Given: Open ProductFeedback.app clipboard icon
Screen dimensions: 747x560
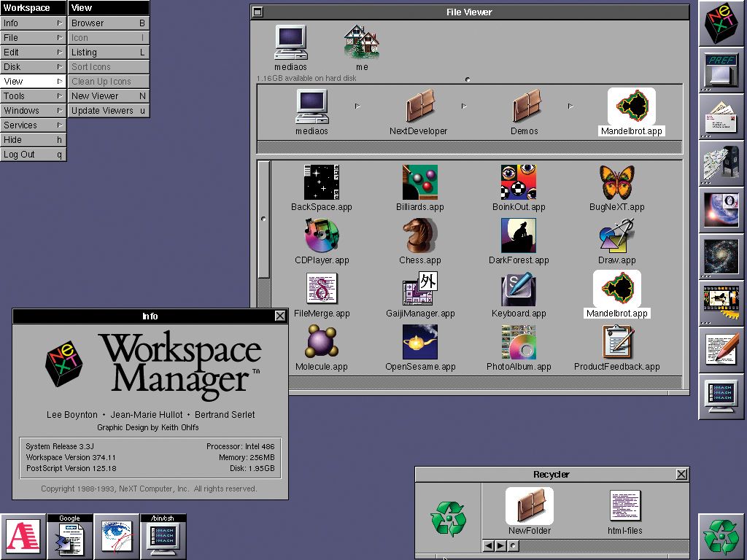Looking at the screenshot, I should 617,342.
